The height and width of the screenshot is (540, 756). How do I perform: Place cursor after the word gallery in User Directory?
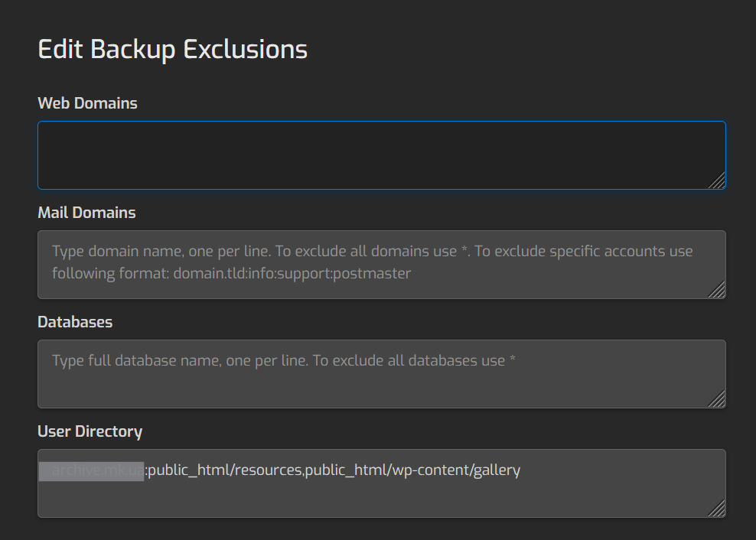click(521, 470)
